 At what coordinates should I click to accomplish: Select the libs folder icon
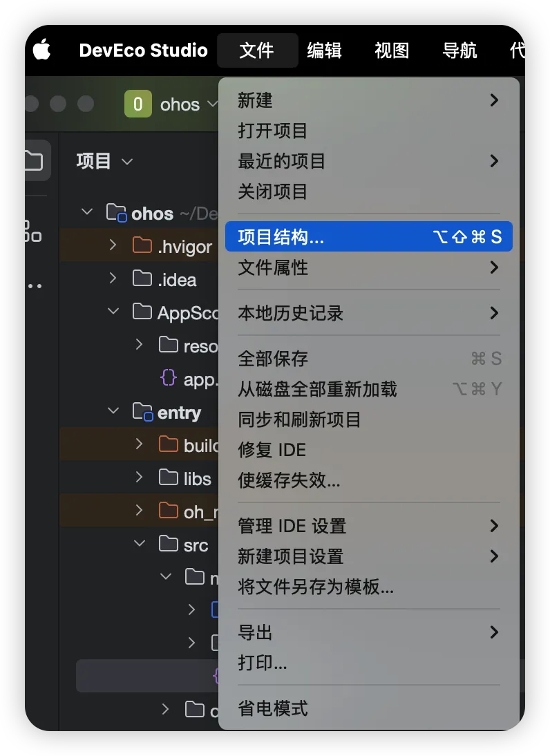tap(168, 478)
